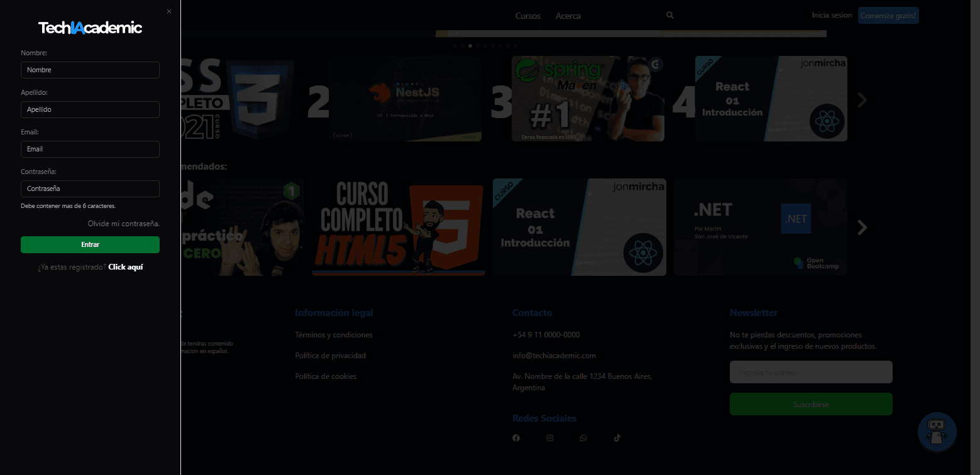Click the Redes Sociales heading

click(544, 418)
